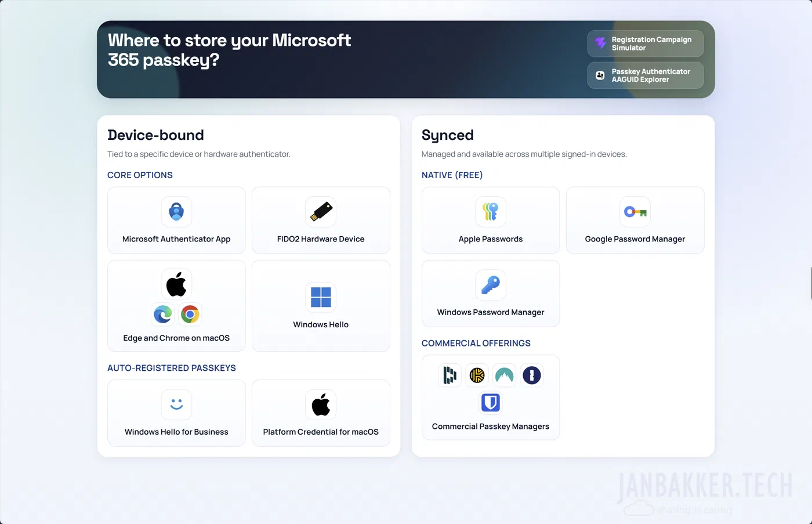Image resolution: width=812 pixels, height=524 pixels.
Task: Click the Bitwarden blue shield icon
Action: pyautogui.click(x=491, y=402)
